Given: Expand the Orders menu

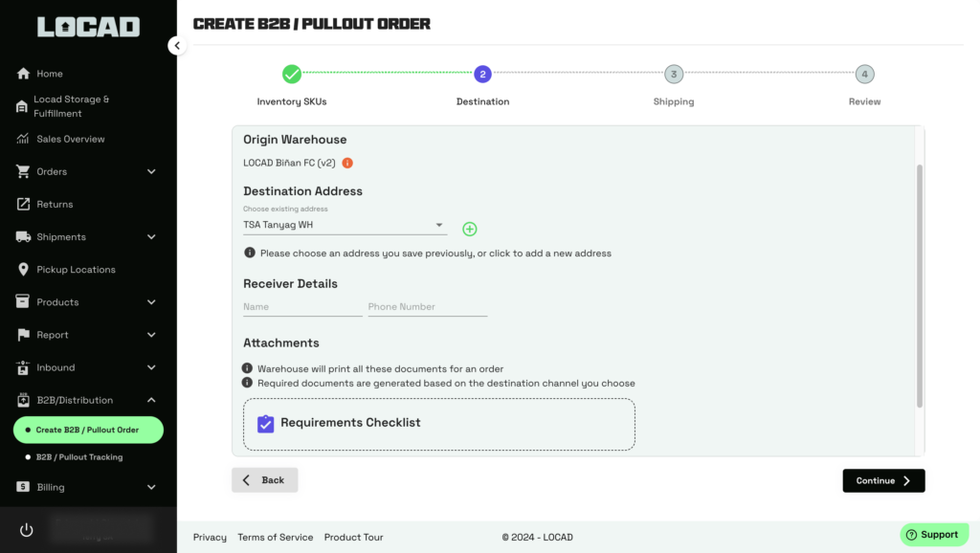Looking at the screenshot, I should [x=150, y=172].
